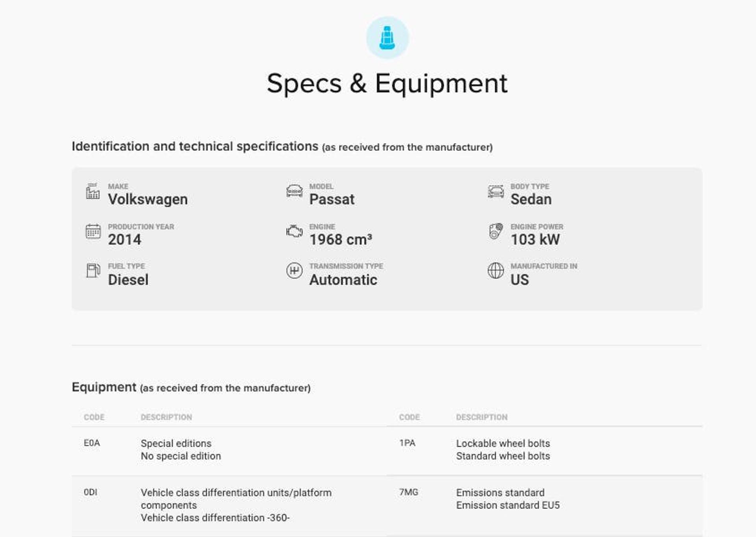The height and width of the screenshot is (537, 756).
Task: Click the Volkswagen make value
Action: 148,199
